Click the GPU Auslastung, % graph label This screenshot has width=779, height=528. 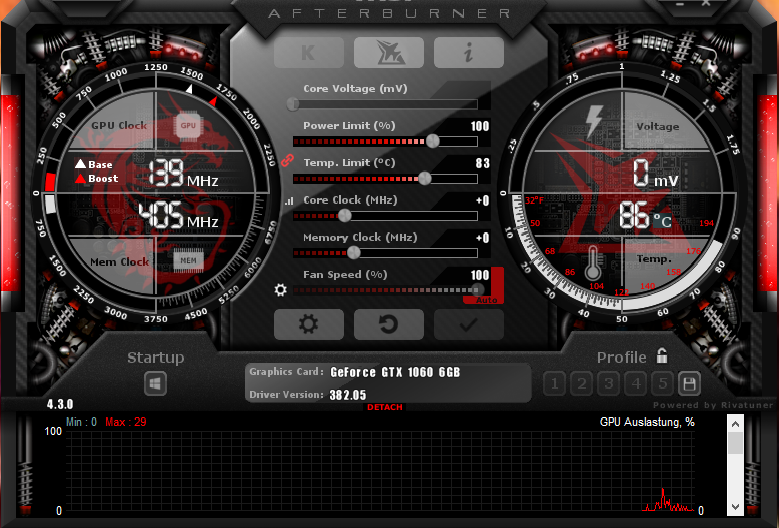point(647,422)
